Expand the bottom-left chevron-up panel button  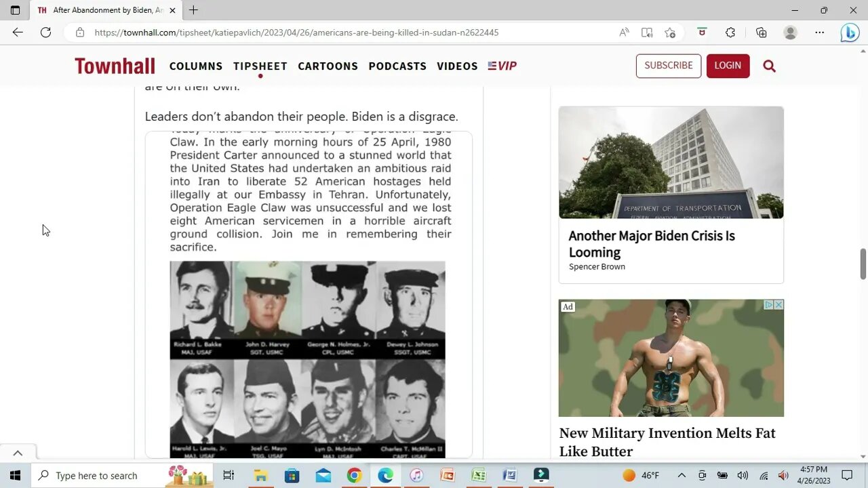(18, 453)
